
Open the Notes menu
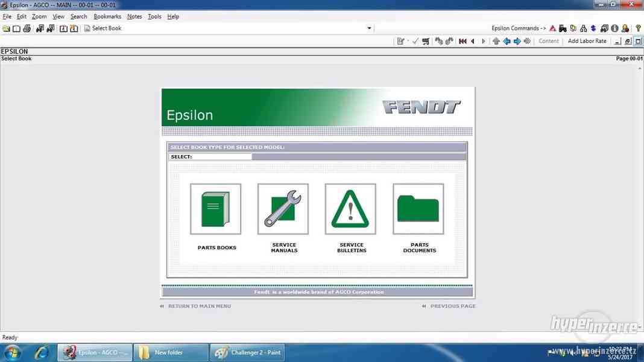[x=134, y=16]
